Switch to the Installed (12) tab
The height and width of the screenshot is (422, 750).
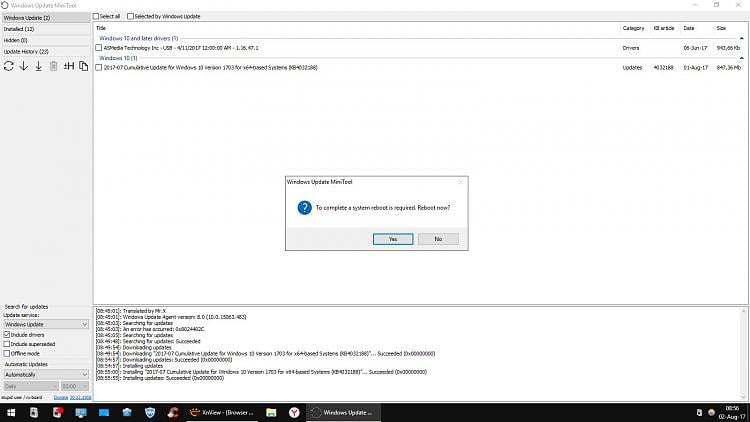click(46, 29)
